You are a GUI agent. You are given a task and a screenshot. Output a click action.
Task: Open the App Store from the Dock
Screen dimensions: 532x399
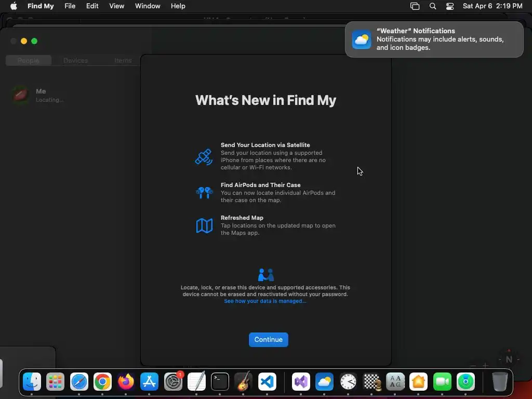pyautogui.click(x=149, y=382)
